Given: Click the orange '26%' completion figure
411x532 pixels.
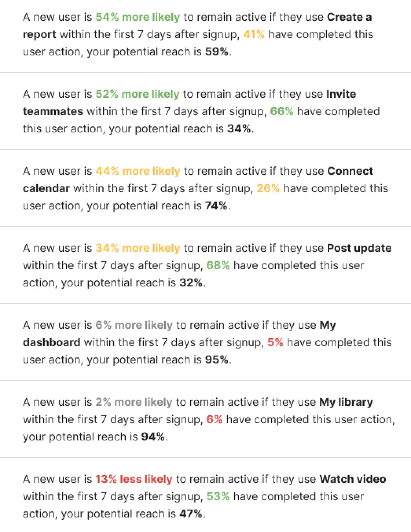Looking at the screenshot, I should tap(268, 189).
